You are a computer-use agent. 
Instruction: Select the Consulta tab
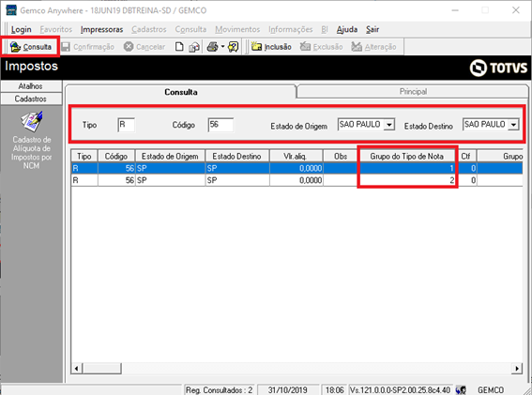pos(181,92)
